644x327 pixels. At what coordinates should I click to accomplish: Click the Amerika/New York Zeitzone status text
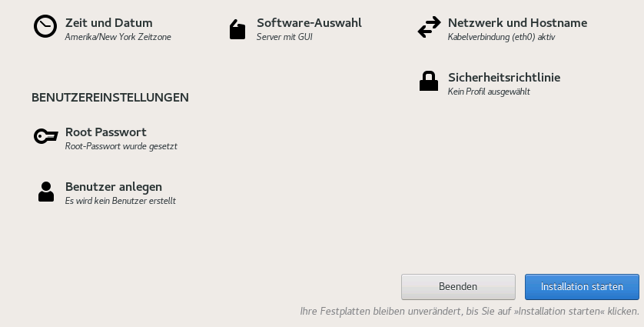coord(118,37)
